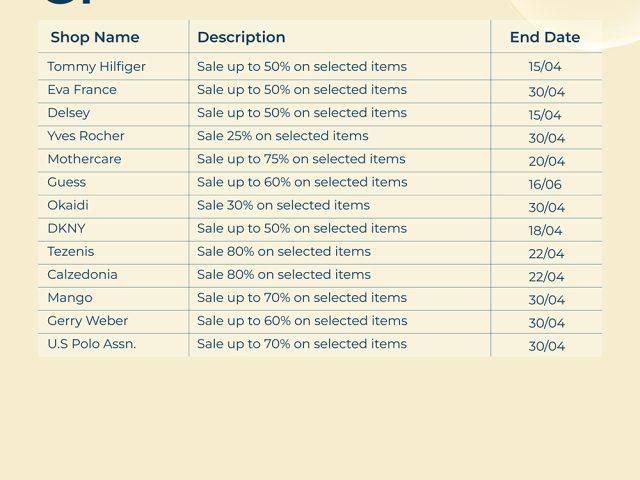Select the Mango shop name
Screen dimensions: 640x480
(x=70, y=297)
